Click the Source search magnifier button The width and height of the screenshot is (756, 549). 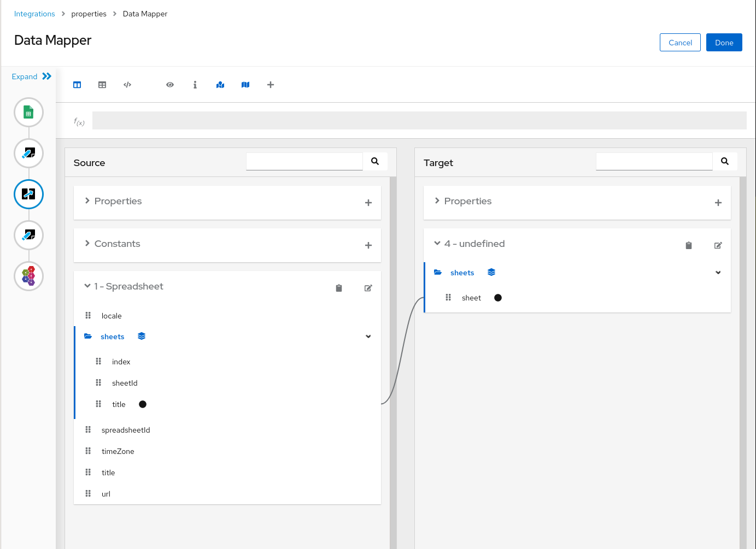[375, 161]
